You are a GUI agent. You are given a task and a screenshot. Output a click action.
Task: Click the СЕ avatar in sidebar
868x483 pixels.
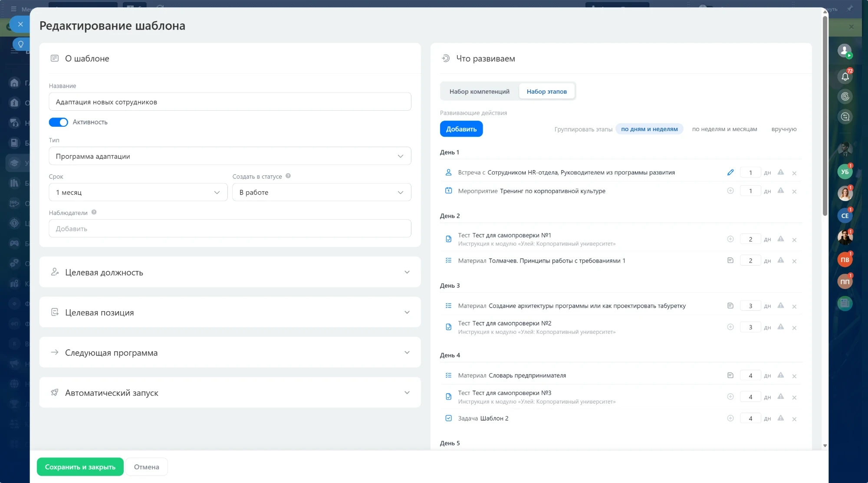tap(845, 216)
